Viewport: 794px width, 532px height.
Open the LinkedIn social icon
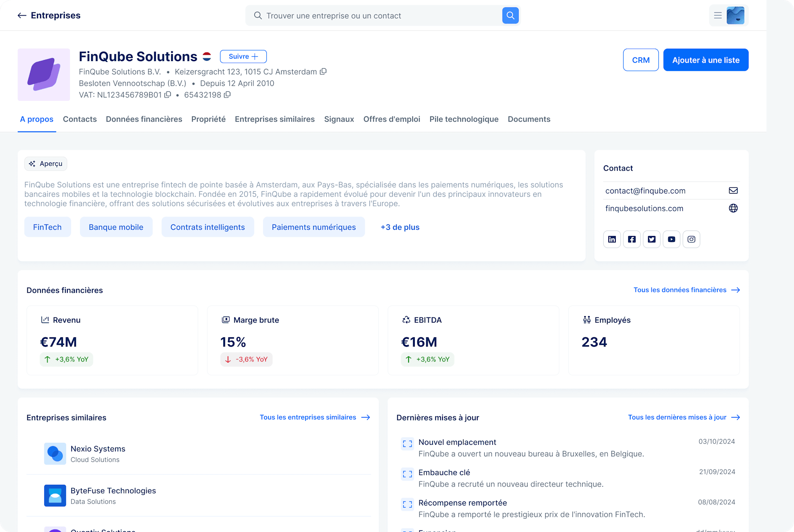[612, 239]
